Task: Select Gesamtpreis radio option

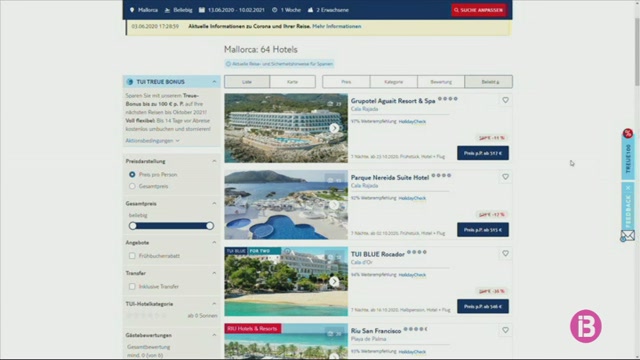Action: click(132, 186)
